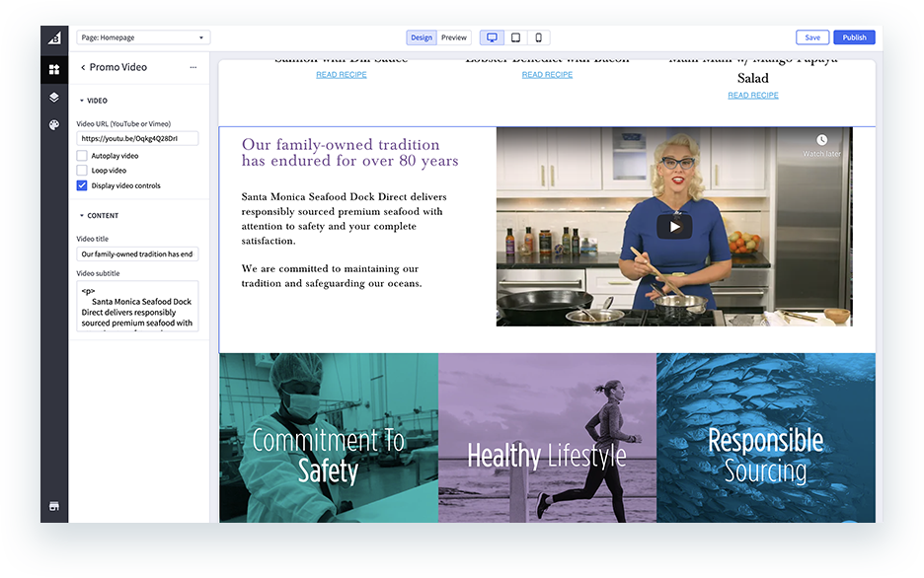Switch to the Preview tab
Screen dimensions: 924x578
(453, 36)
